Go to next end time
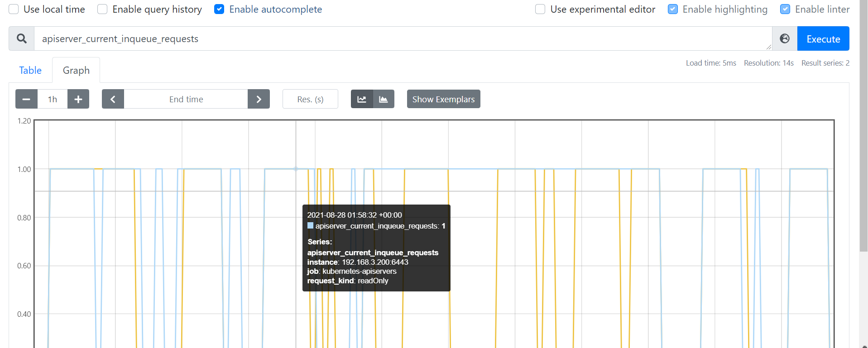868x348 pixels. pos(259,99)
